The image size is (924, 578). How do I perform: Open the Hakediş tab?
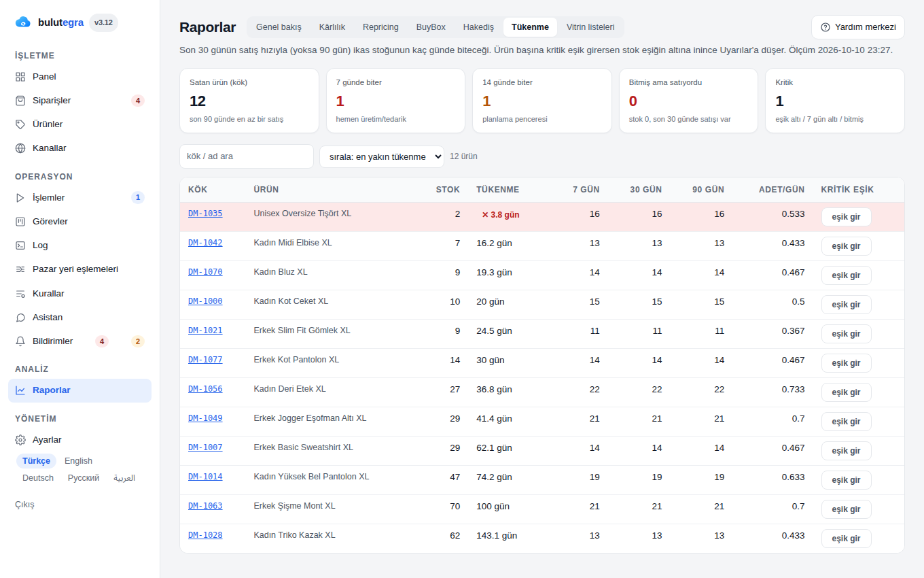(478, 27)
